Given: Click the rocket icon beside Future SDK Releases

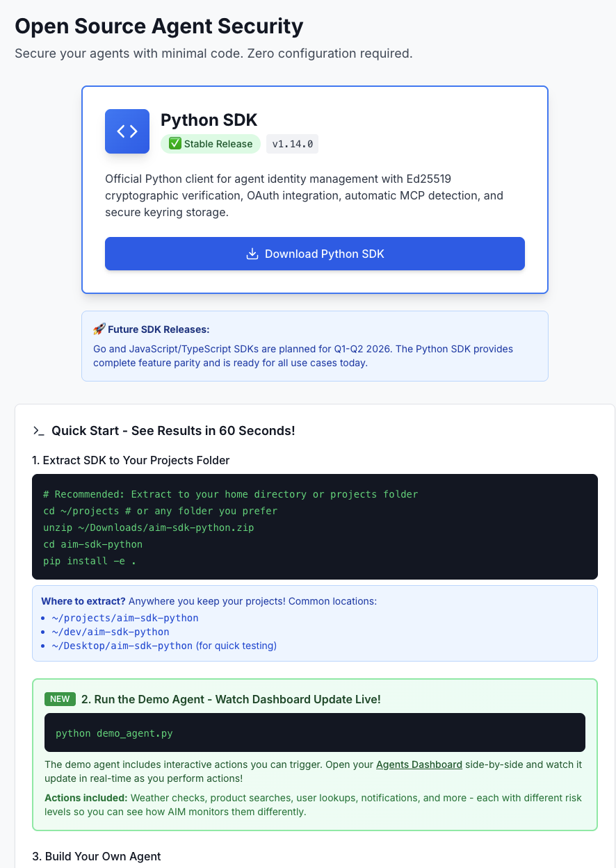Looking at the screenshot, I should point(99,329).
